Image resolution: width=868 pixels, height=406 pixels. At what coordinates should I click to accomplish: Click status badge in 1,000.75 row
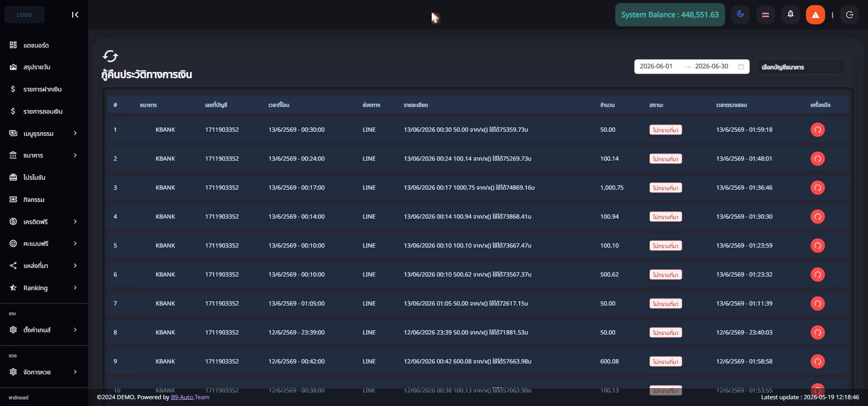(665, 188)
